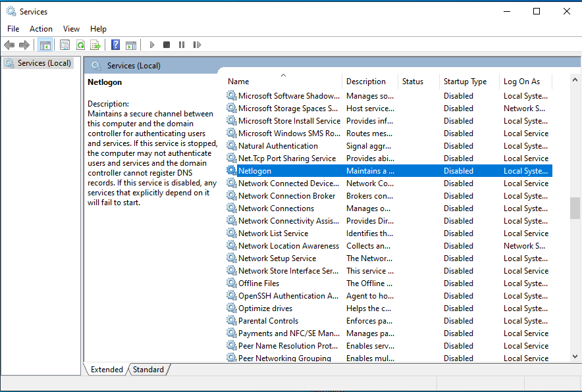Click the blue Help question mark icon
Image resolution: width=582 pixels, height=392 pixels.
[x=116, y=45]
